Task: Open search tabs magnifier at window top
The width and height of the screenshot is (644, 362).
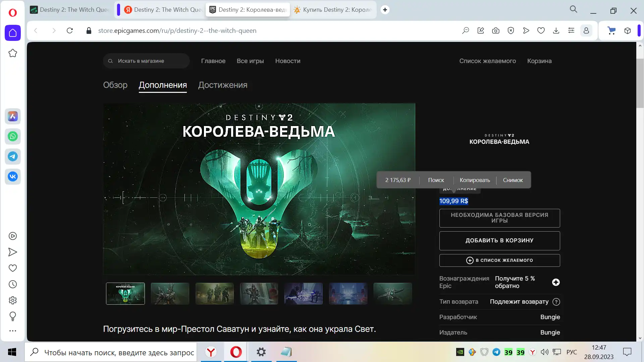Action: [574, 9]
